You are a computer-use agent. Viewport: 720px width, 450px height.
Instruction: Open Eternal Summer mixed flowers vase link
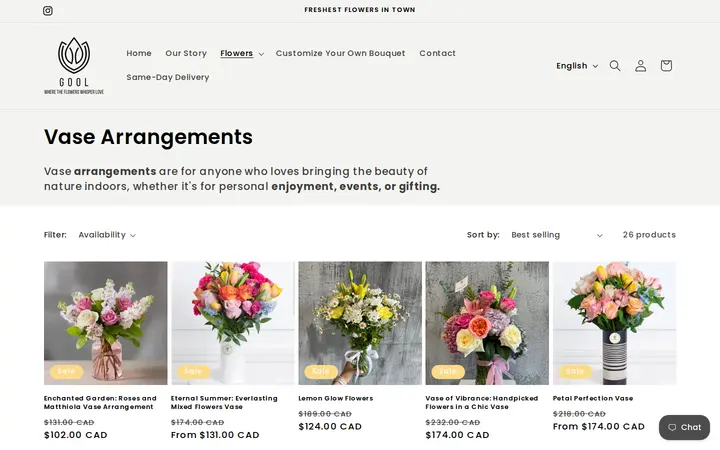click(x=224, y=402)
